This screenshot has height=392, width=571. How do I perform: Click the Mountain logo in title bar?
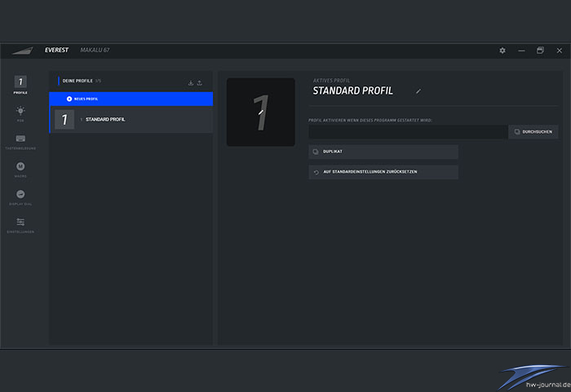tap(22, 51)
